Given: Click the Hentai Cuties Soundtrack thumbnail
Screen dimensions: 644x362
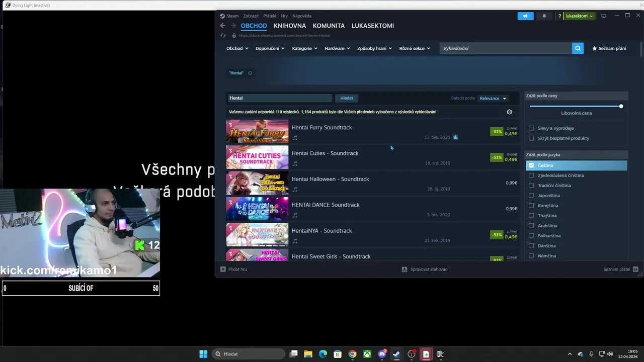Looking at the screenshot, I should tap(257, 157).
